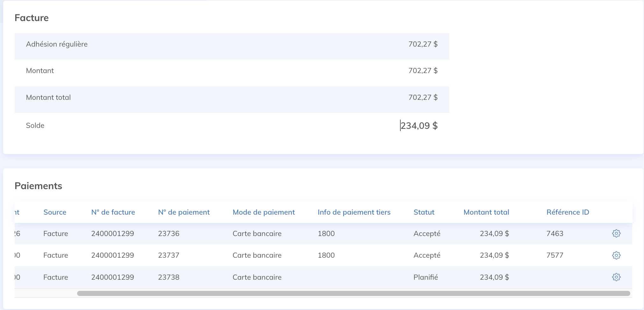The width and height of the screenshot is (644, 310).
Task: Open gear settings for payment 23737
Action: click(x=616, y=255)
